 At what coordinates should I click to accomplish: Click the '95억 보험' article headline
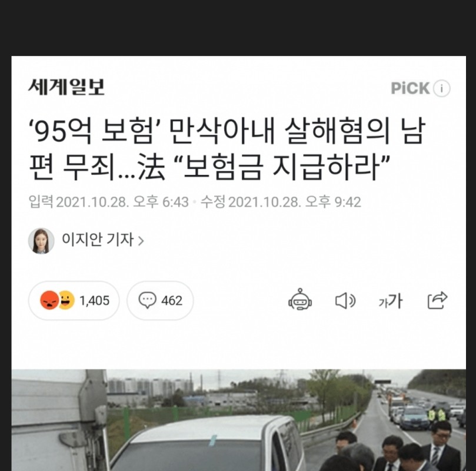[227, 149]
